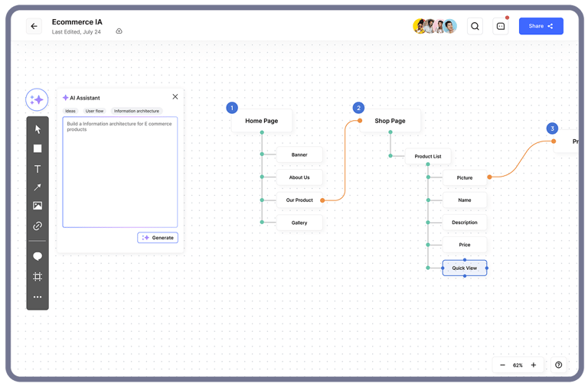Click the 62% zoom level value
The image size is (588, 390).
(x=518, y=366)
